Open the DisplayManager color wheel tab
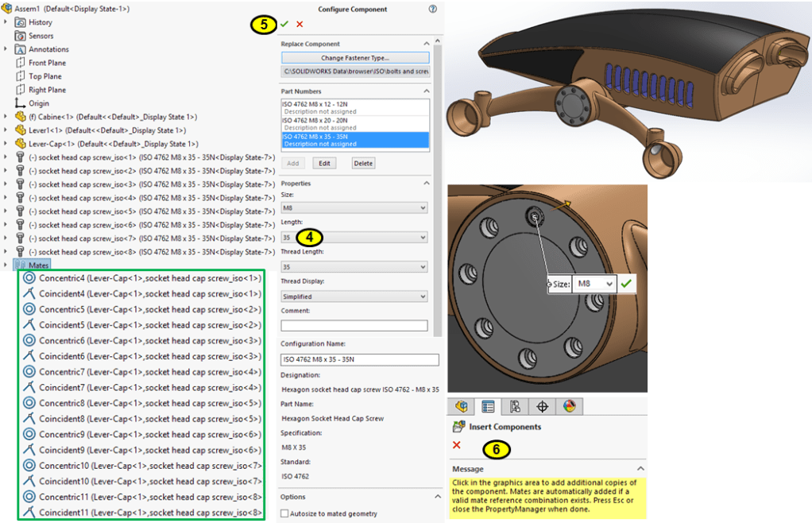812x523 pixels. pyautogui.click(x=569, y=406)
